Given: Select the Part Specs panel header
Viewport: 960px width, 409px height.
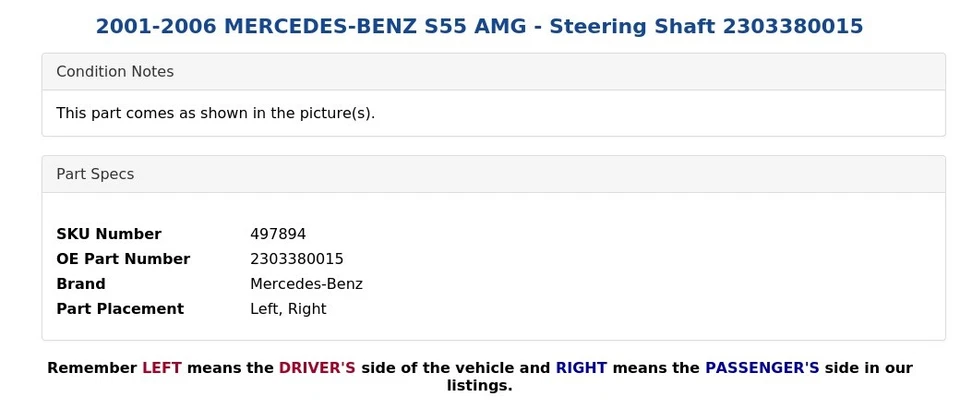Looking at the screenshot, I should pyautogui.click(x=95, y=174).
